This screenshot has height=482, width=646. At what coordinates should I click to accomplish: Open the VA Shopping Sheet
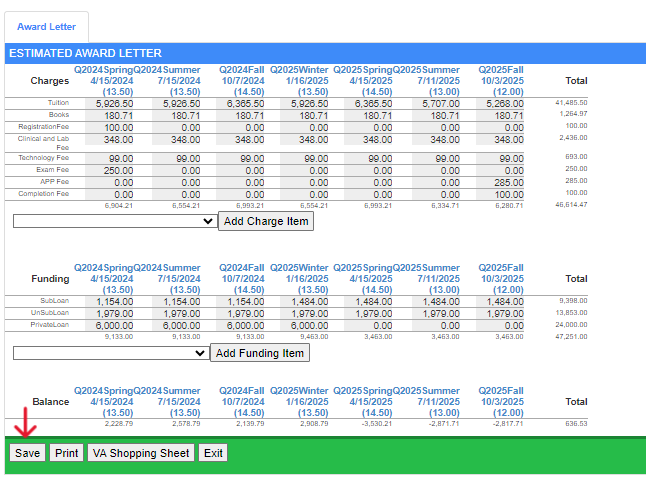[140, 453]
